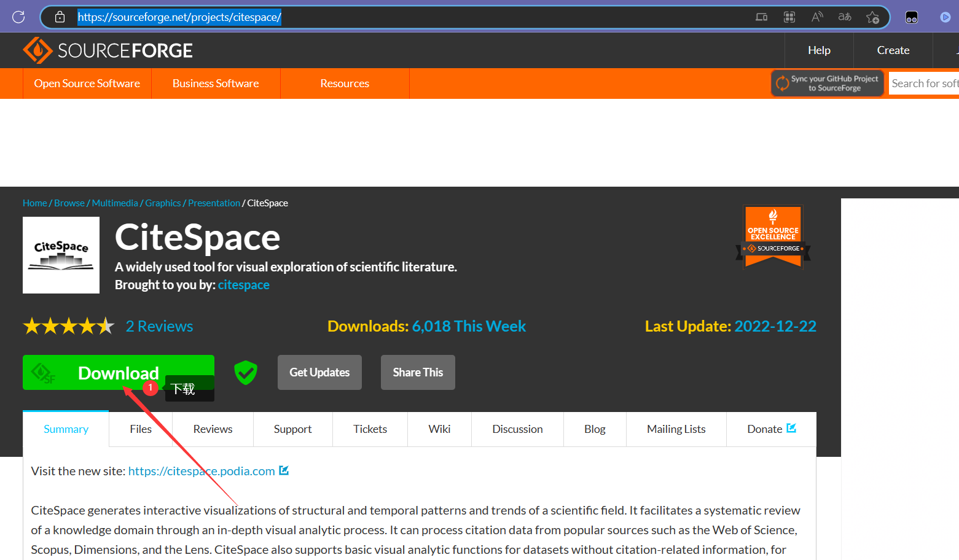The height and width of the screenshot is (560, 959).
Task: Switch to the Discussion tab
Action: tap(517, 429)
